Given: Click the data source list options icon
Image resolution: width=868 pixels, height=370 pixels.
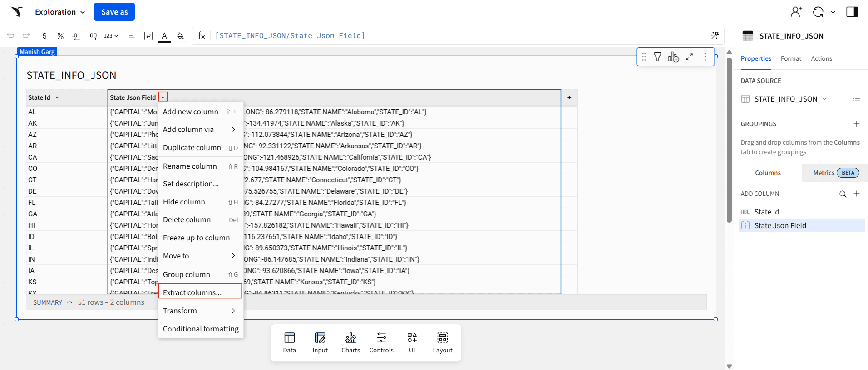Looking at the screenshot, I should 856,99.
